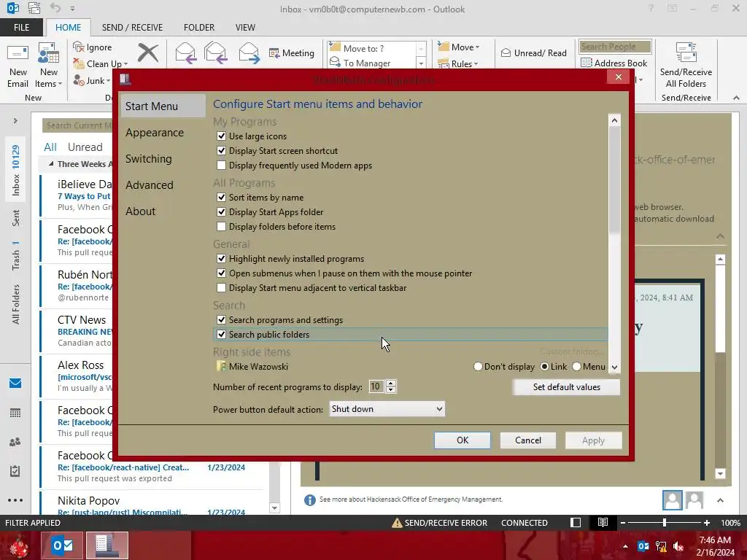Select Don't display for Mike Wazowski
This screenshot has height=560, width=747.
[478, 367]
